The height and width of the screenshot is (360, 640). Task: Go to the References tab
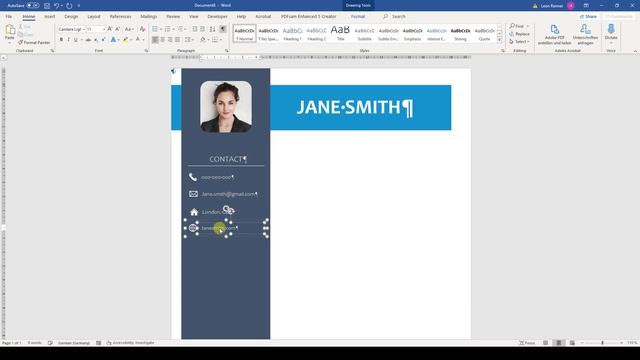(x=120, y=16)
